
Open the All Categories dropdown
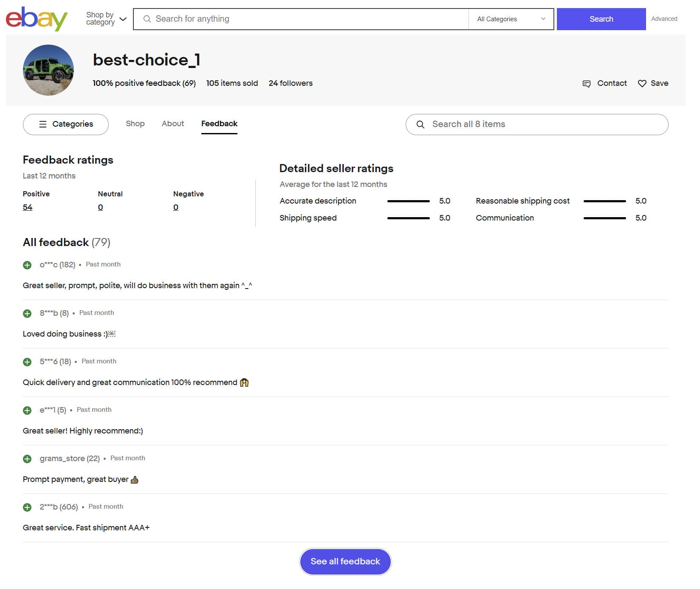coord(511,19)
